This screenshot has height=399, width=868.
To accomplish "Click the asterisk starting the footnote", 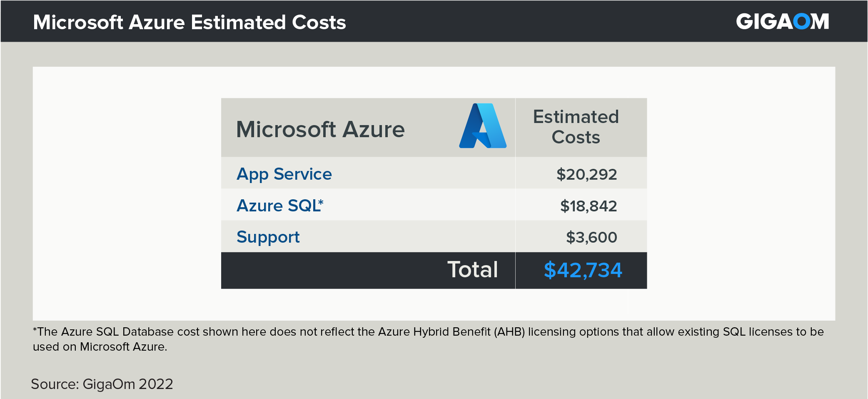I will [x=35, y=330].
